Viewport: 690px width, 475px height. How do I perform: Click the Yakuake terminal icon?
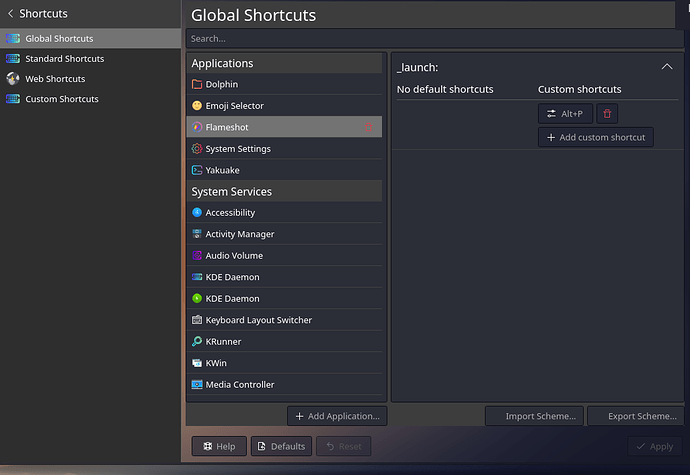(x=197, y=170)
